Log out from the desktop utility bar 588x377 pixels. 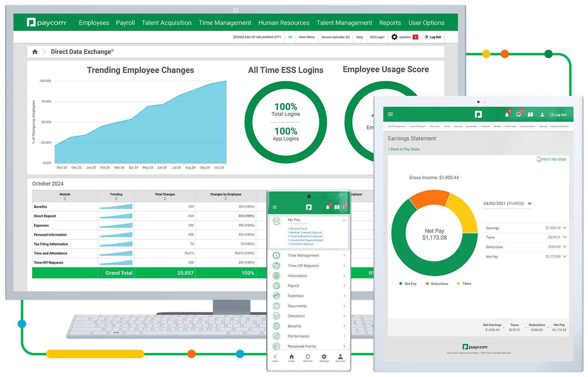(x=433, y=37)
